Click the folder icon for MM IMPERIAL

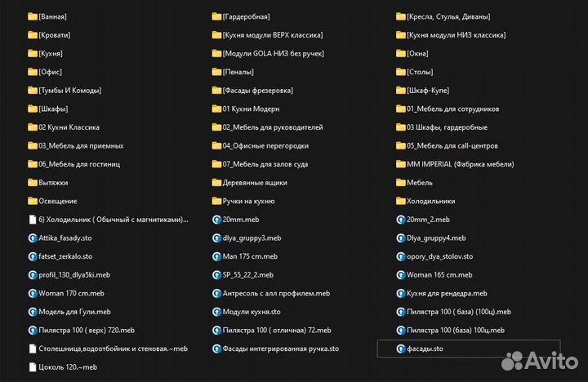(400, 164)
